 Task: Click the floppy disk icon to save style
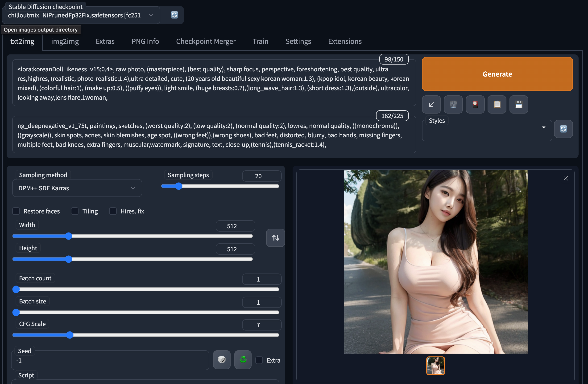pyautogui.click(x=519, y=104)
